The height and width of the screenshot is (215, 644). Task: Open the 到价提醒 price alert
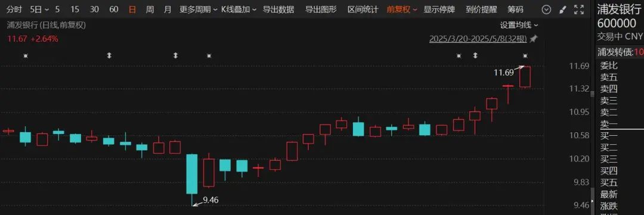coord(481,9)
